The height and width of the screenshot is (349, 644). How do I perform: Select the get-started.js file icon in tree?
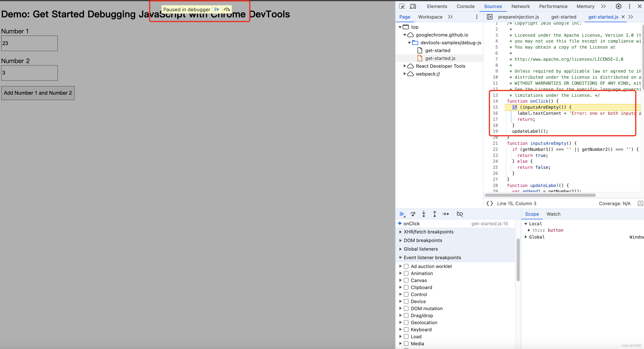[420, 58]
